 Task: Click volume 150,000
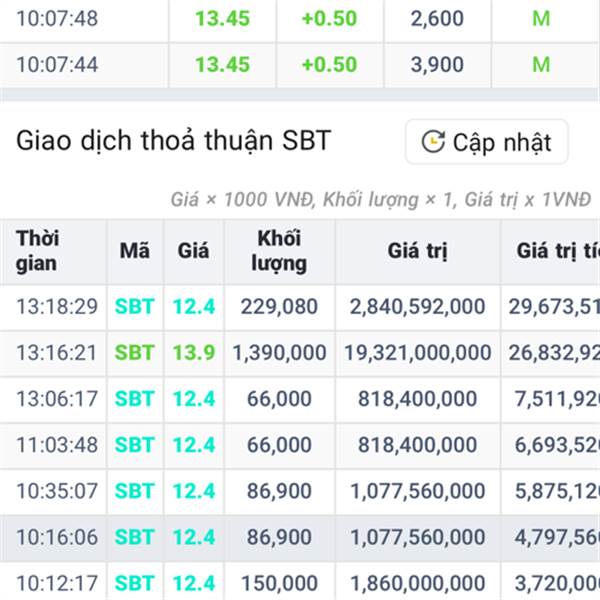coord(279,583)
